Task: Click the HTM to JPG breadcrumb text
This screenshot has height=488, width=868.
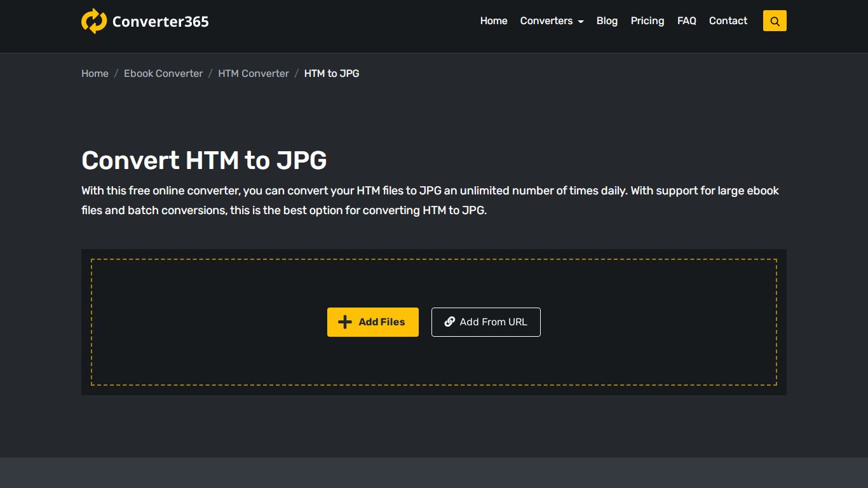Action: (x=332, y=74)
